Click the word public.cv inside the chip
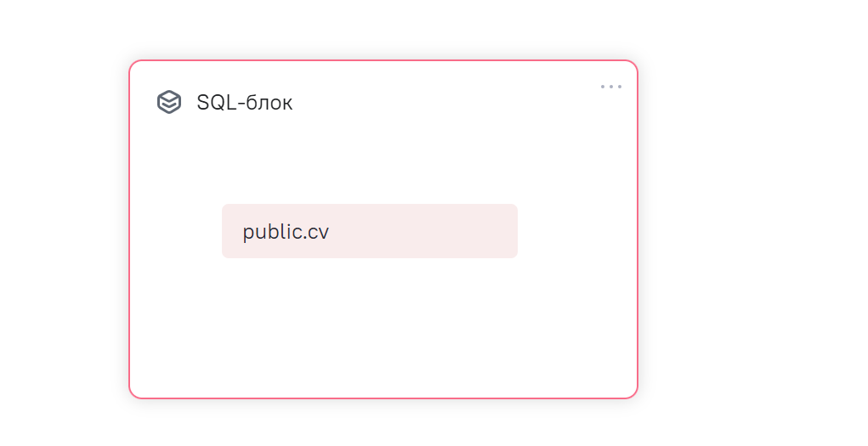 tap(286, 232)
